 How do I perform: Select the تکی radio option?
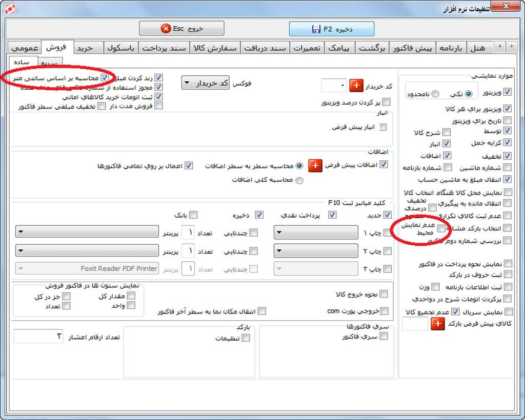click(469, 94)
